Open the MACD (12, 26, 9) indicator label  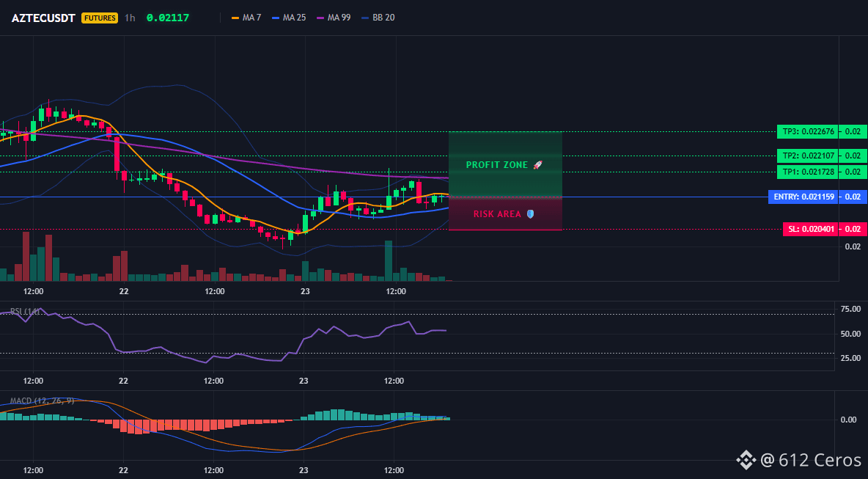[x=42, y=401]
